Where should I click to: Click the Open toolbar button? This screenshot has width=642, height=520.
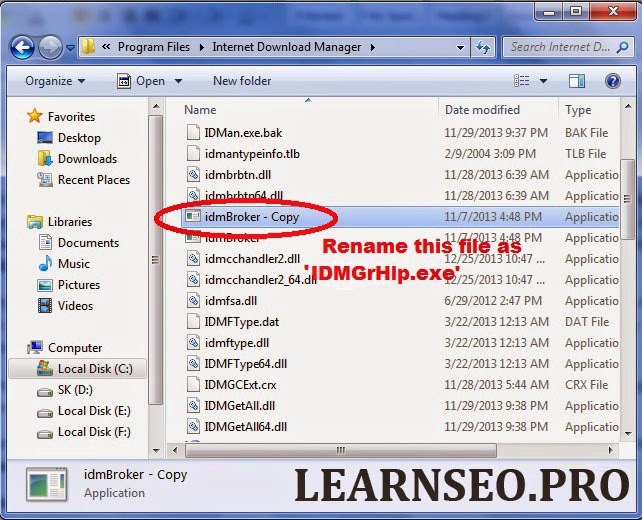(141, 81)
